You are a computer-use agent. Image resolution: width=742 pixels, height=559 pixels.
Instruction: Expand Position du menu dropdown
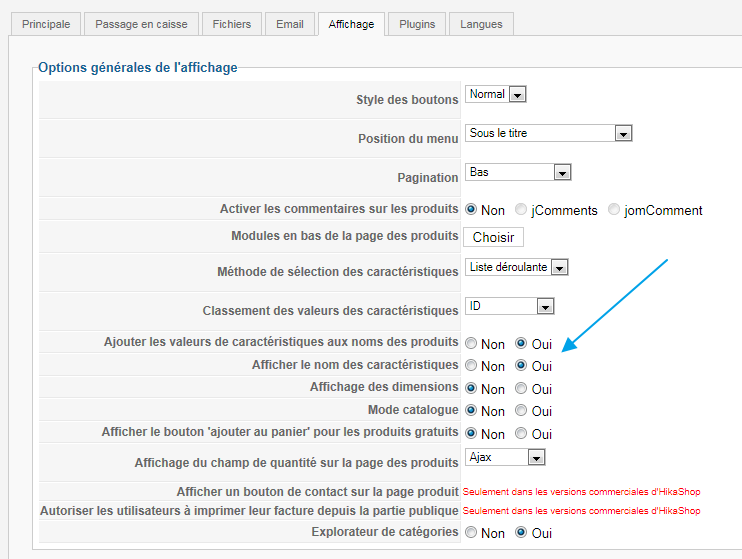548,133
